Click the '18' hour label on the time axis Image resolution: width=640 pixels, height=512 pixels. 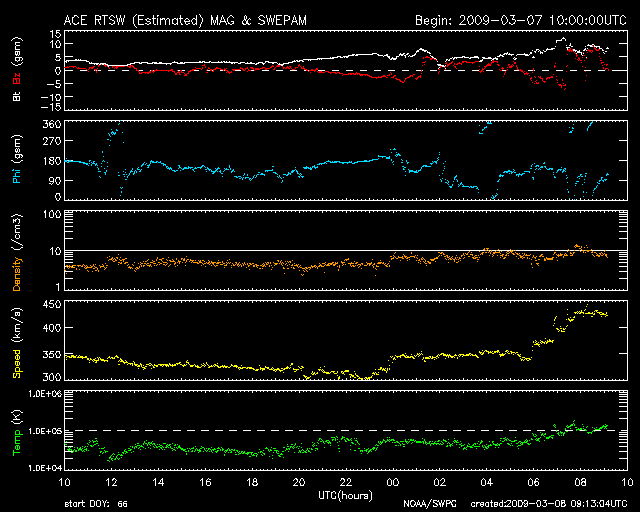click(252, 483)
